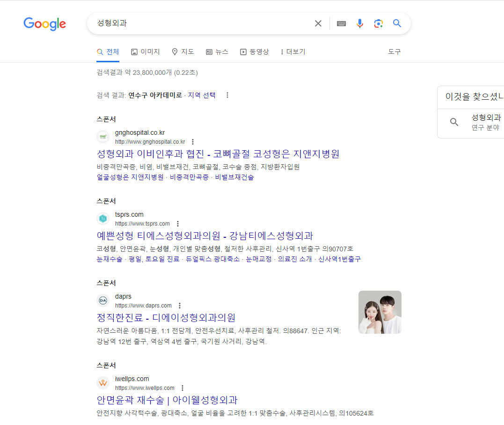This screenshot has height=425, width=504.
Task: Open the 동영상 tab
Action: [254, 52]
